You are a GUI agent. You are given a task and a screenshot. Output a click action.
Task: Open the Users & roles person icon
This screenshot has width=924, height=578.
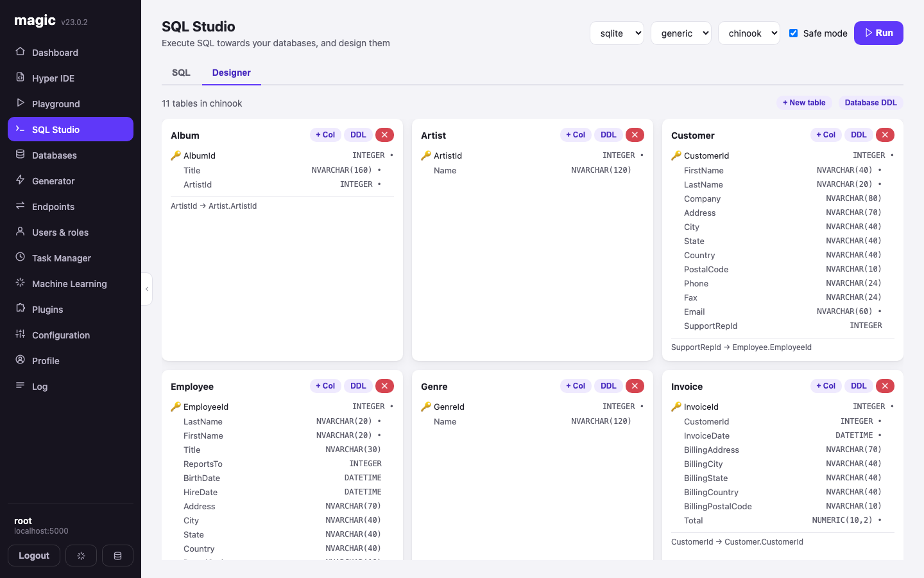[x=20, y=231]
